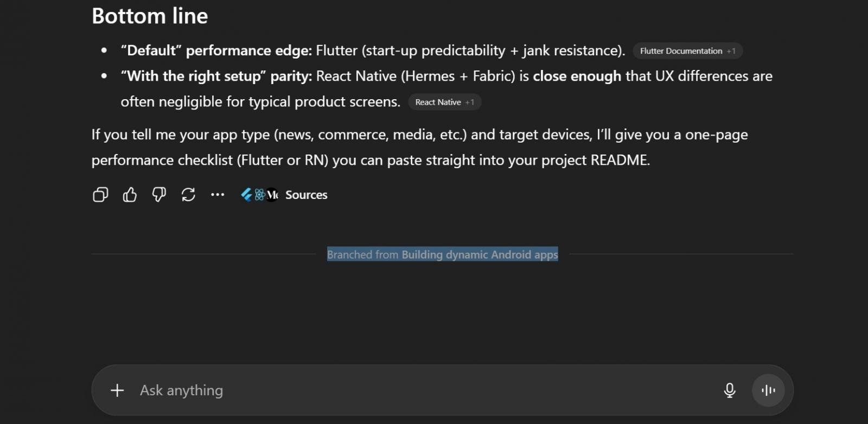This screenshot has height=424, width=868.
Task: Open the React Native favicon in the sources row
Action: click(259, 194)
